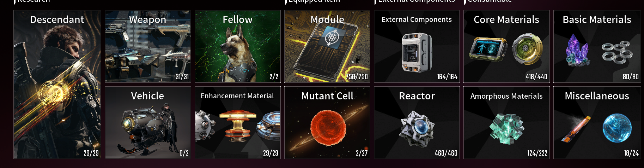
Task: Click the metal rings in Basic Materials
Action: tap(617, 52)
